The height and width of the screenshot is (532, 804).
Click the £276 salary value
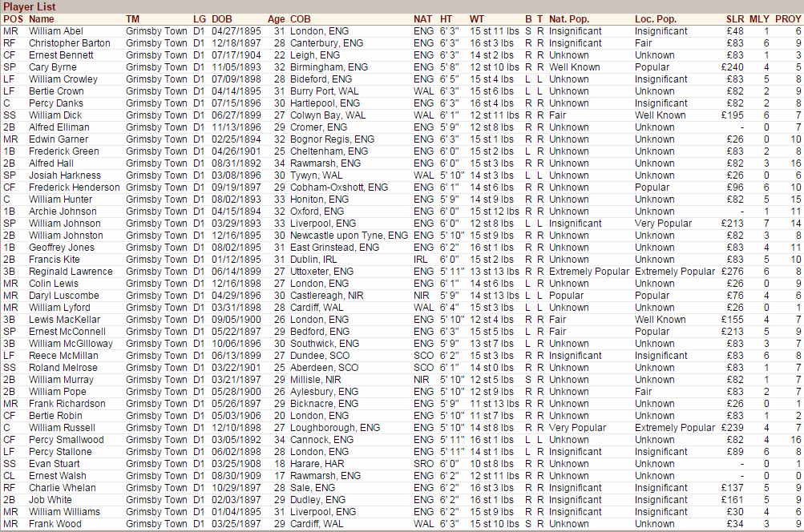click(732, 271)
